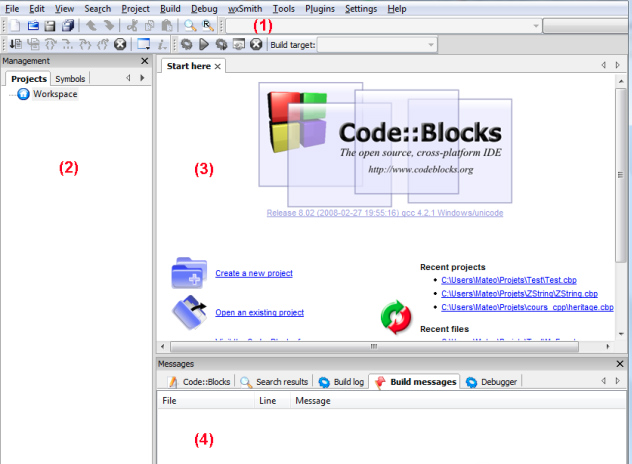Screen dimensions: 632x464
Task: Click the Redo arrow icon
Action: point(109,26)
